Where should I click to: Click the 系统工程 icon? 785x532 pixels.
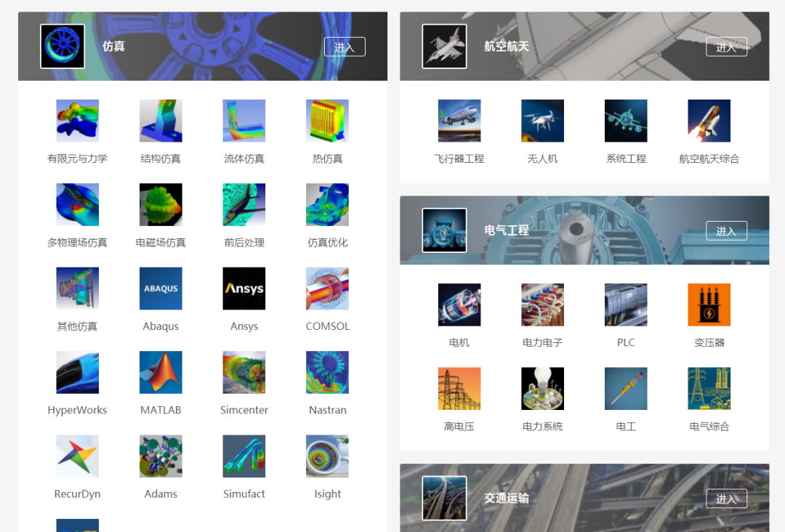(x=626, y=121)
